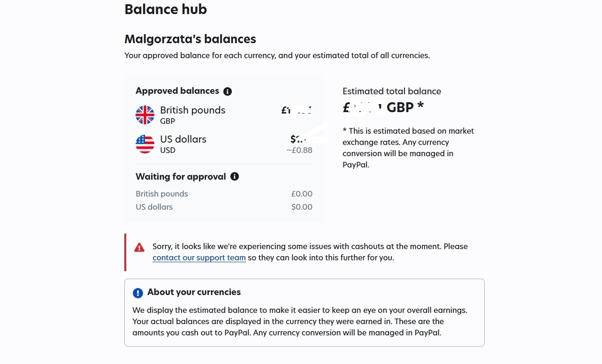Click the Malgorzata's balances heading
This screenshot has width=602, height=364.
point(190,39)
